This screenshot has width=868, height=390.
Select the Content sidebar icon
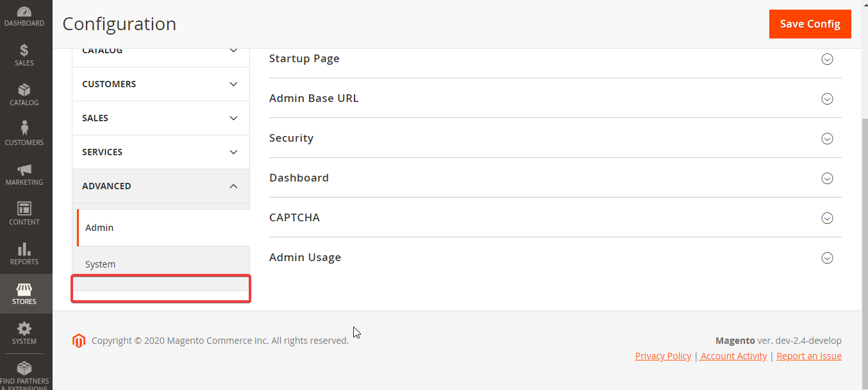click(x=26, y=214)
